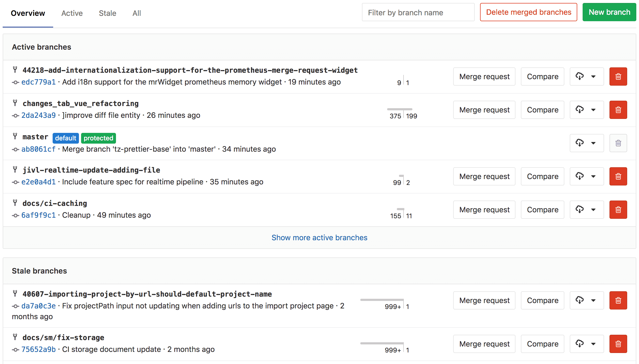Delete the changes_tab_vue_refactoring branch with the trash icon
The image size is (639, 364).
coord(618,110)
